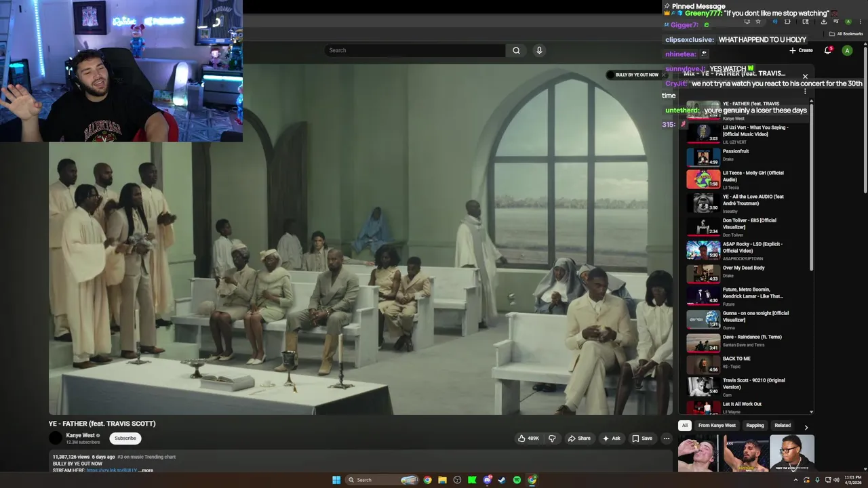Open more actions ellipsis below the video
Viewport: 868px width, 488px height.
(x=666, y=439)
